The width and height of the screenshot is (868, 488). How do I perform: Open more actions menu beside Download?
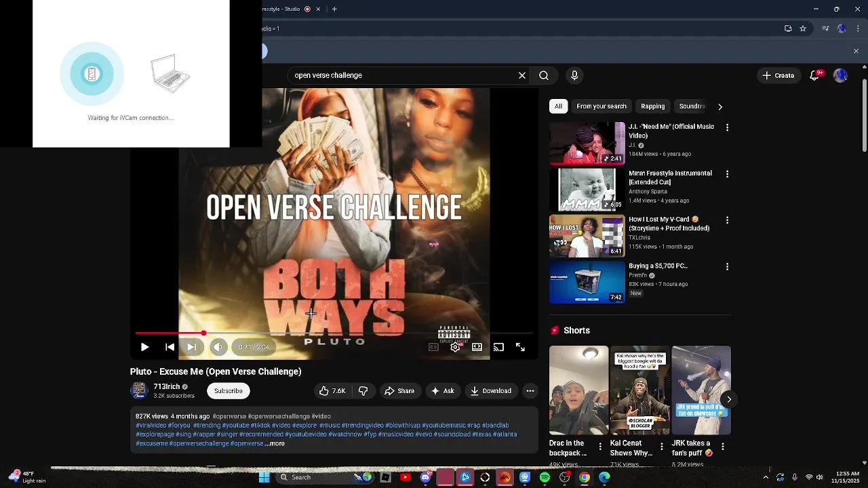(x=530, y=390)
